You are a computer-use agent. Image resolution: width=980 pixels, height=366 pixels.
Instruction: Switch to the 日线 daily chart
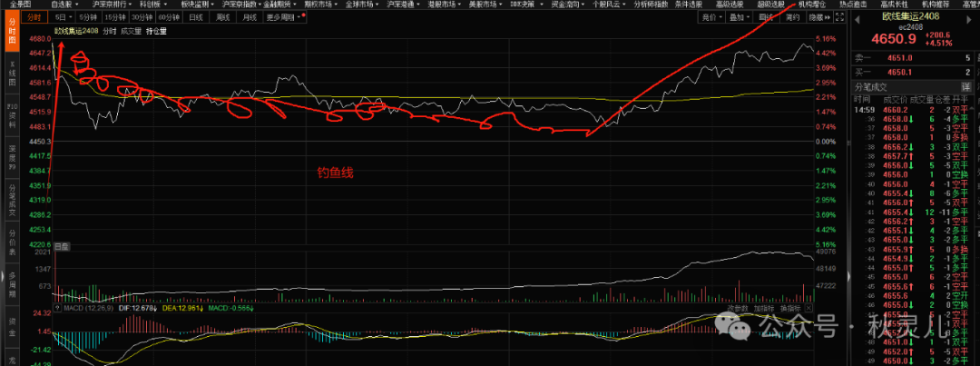196,17
